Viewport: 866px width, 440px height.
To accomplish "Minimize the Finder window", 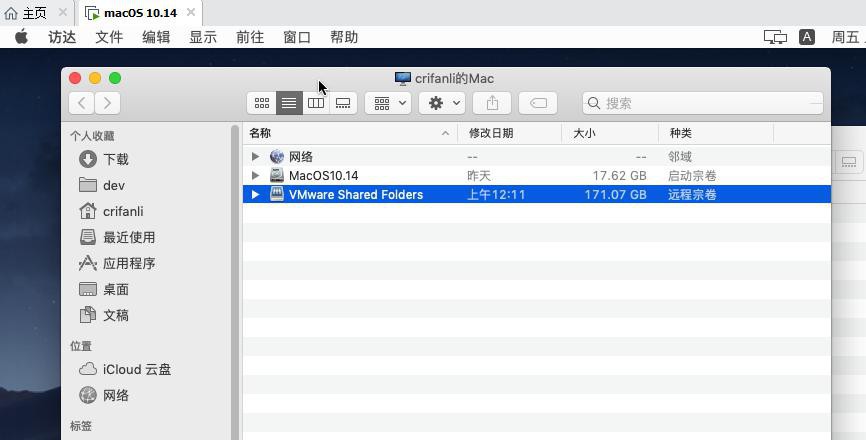I will (95, 78).
